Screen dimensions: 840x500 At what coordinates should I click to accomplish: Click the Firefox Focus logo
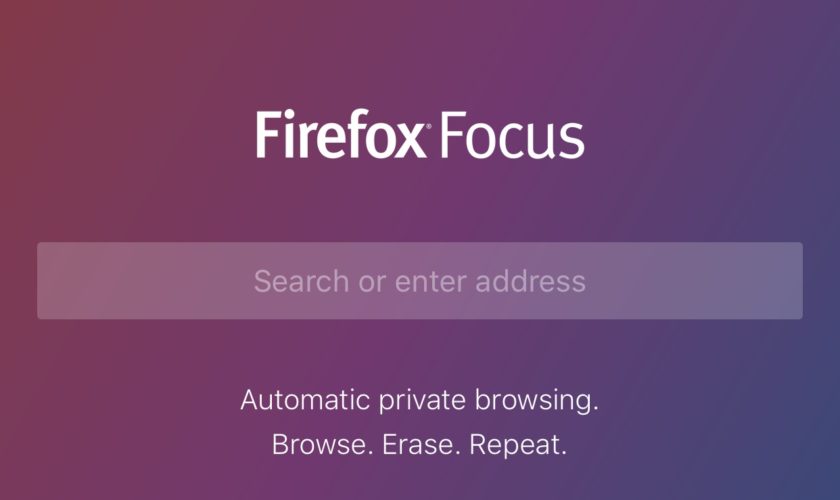tap(420, 134)
